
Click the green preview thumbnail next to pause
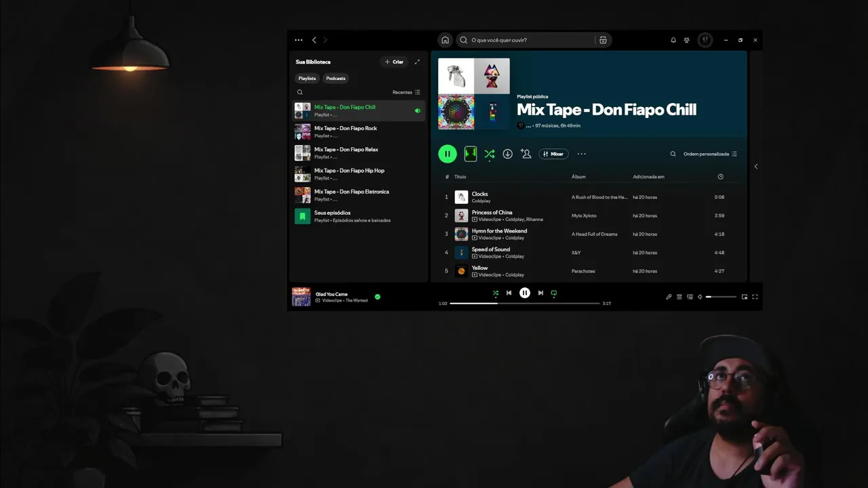click(471, 154)
